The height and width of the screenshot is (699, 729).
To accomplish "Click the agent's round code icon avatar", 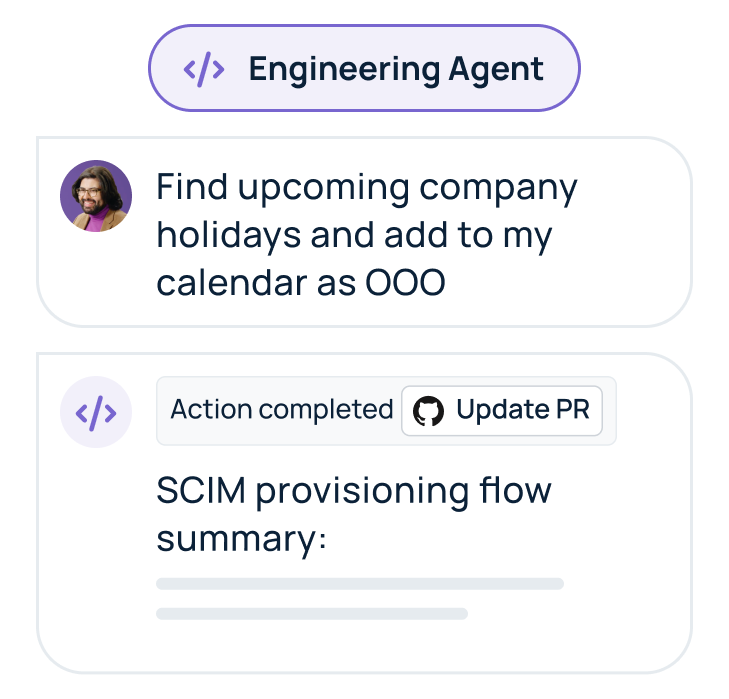I will point(96,411).
